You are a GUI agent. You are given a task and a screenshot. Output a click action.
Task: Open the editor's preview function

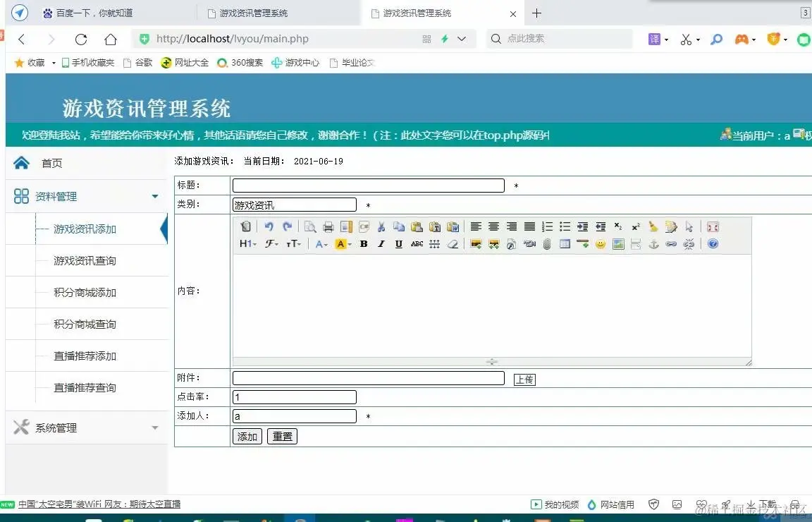[310, 226]
